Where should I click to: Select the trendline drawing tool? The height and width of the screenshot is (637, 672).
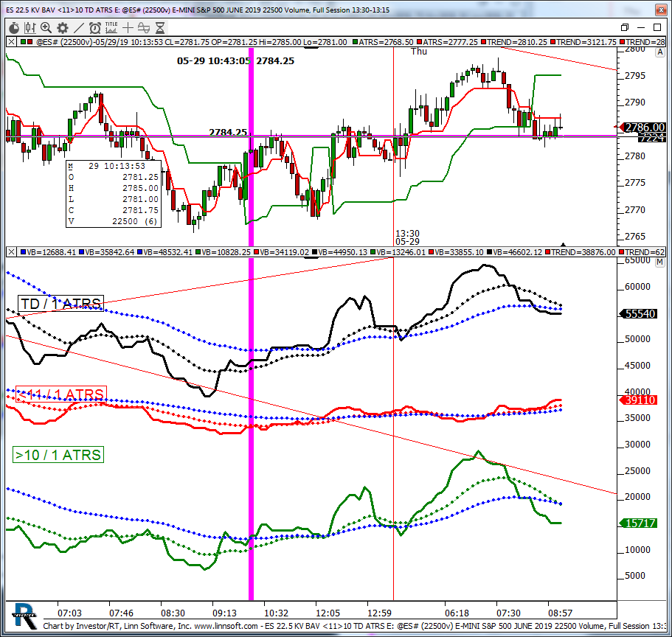pyautogui.click(x=78, y=28)
